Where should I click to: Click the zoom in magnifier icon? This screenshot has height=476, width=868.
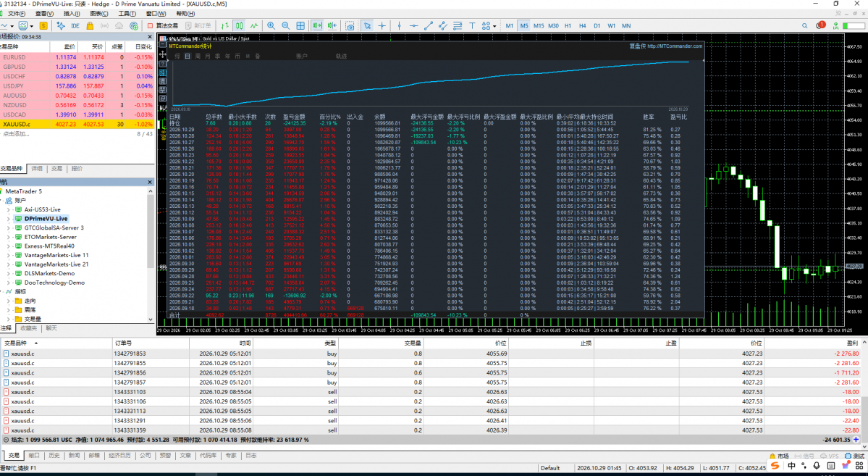(271, 25)
